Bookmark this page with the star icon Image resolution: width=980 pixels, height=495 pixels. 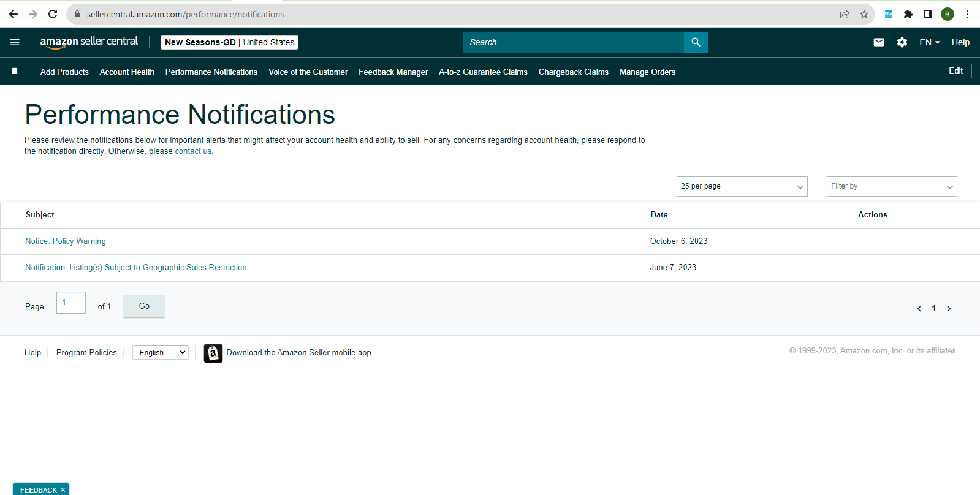864,14
